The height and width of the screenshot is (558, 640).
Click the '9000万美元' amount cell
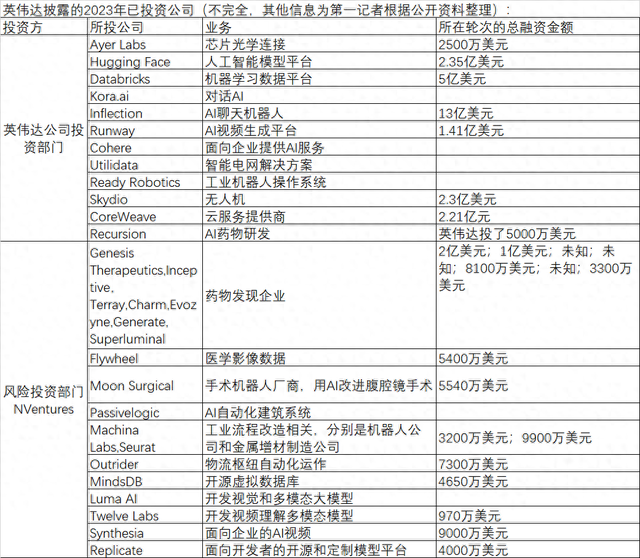[x=538, y=532]
